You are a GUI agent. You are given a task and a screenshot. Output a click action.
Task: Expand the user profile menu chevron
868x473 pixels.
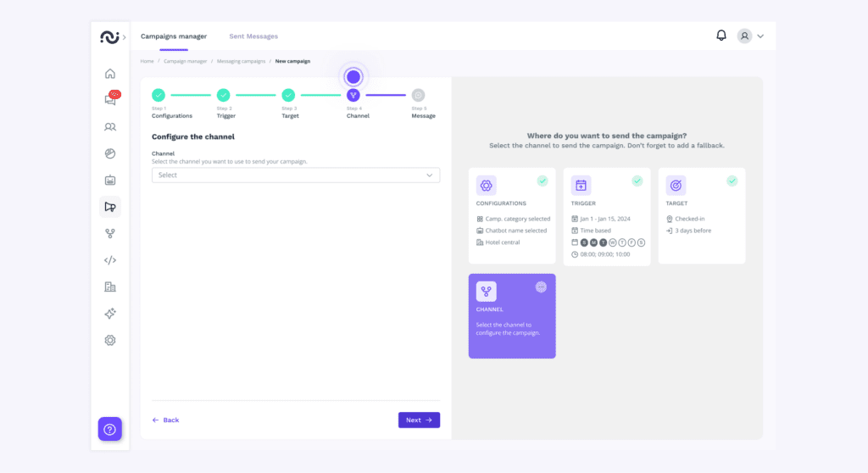pyautogui.click(x=760, y=36)
